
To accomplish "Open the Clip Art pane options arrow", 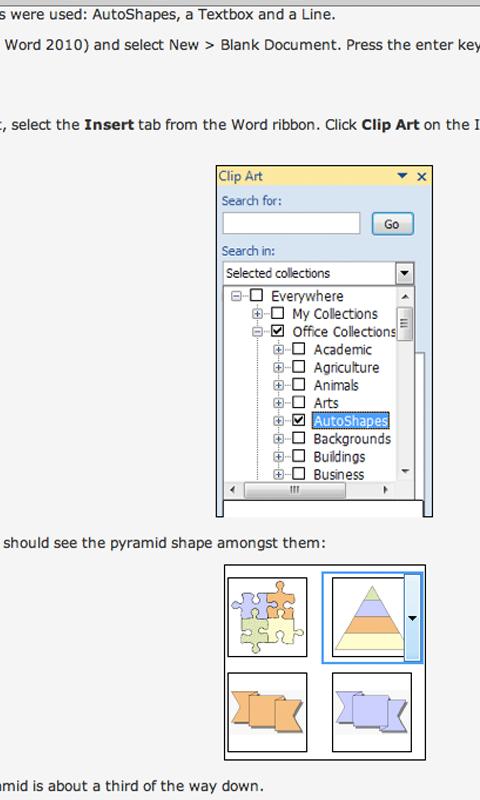I will pyautogui.click(x=402, y=176).
